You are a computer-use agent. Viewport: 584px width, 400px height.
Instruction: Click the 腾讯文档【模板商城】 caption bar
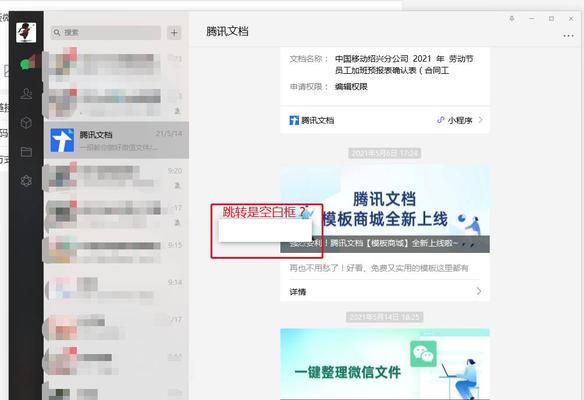point(385,244)
